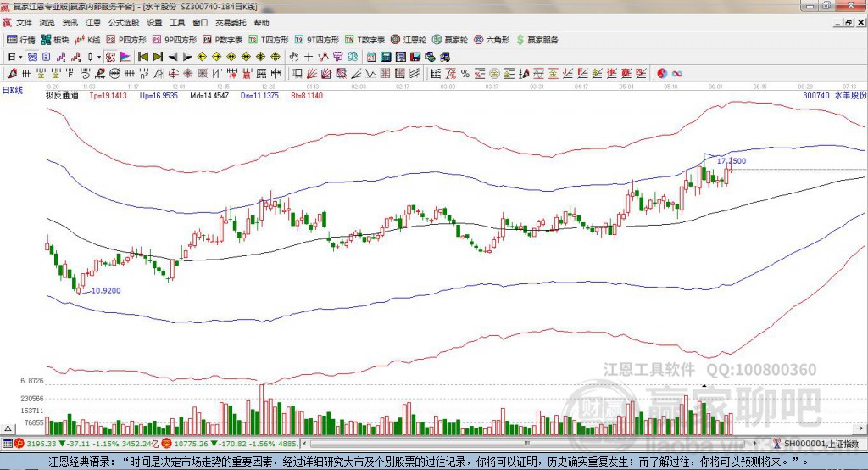Restore the inner chart window
868x470 pixels.
click(849, 23)
